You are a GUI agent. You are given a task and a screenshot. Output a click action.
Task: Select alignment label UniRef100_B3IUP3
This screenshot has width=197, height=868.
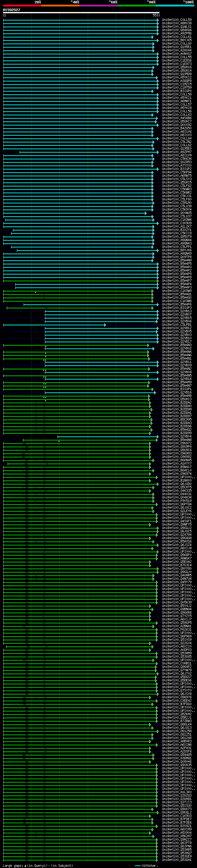coord(176,308)
